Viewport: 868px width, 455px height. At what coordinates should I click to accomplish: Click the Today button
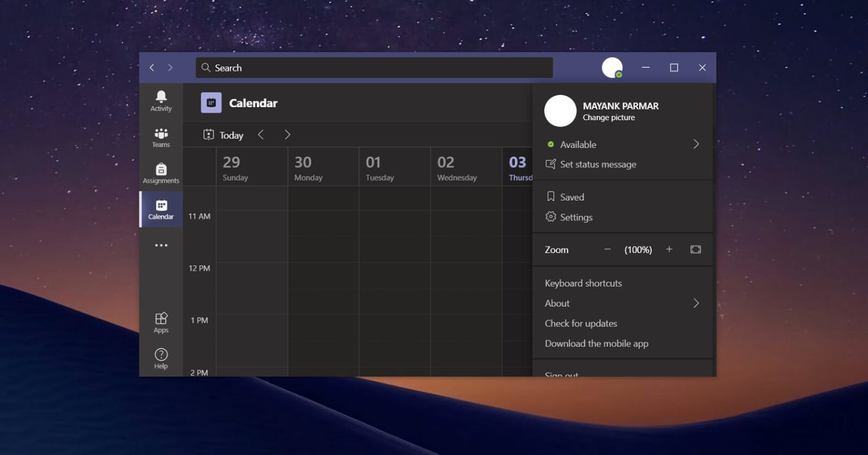(x=224, y=135)
